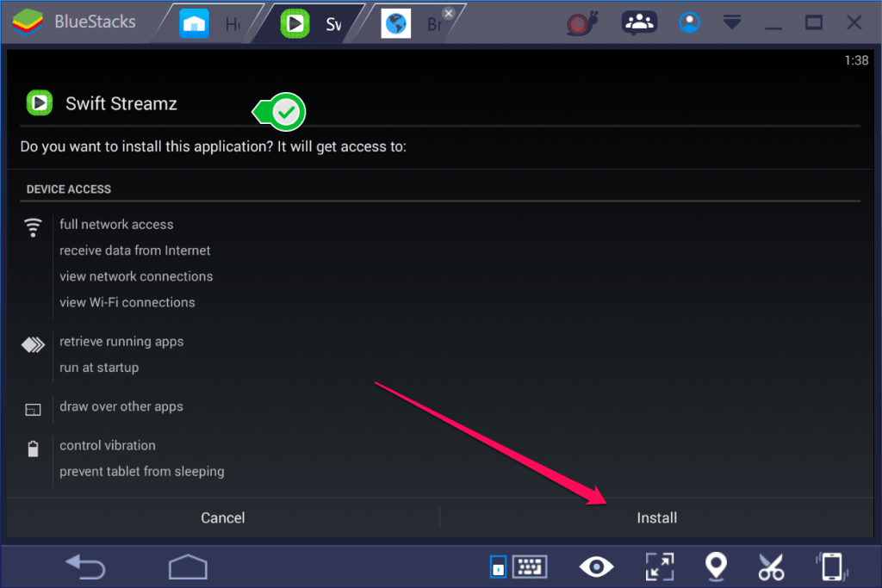Click the running apps permission icon

pos(33,344)
